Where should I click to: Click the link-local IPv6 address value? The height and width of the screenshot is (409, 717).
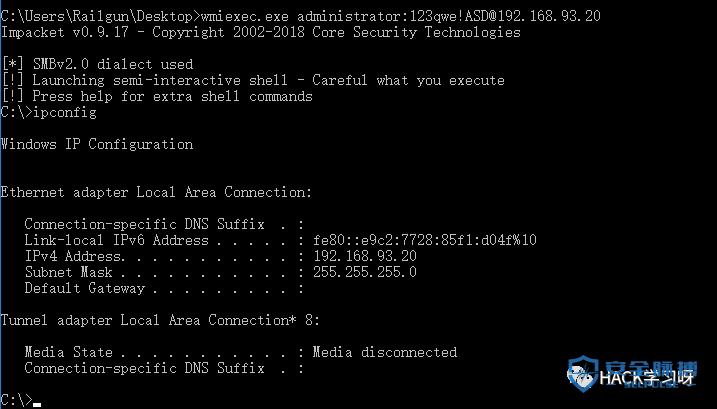point(425,240)
